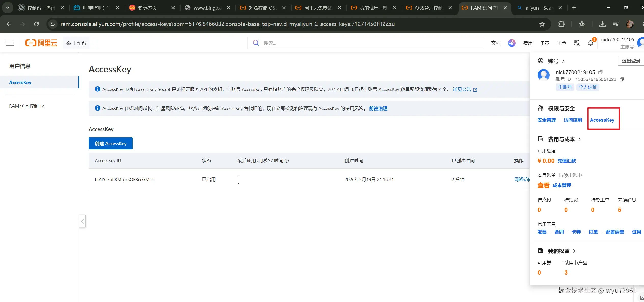The height and width of the screenshot is (302, 644).
Task: Open the hamburger navigation menu
Action: [10, 43]
